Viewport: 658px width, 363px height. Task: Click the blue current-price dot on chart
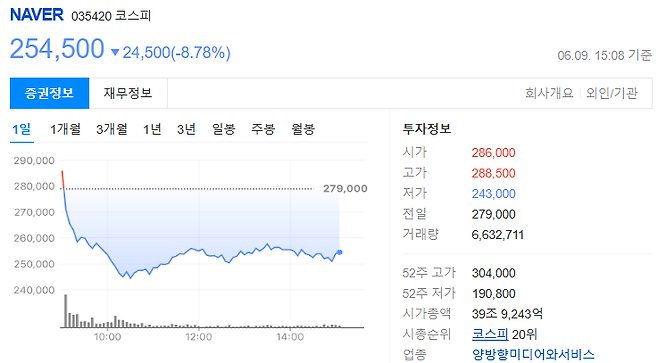click(339, 252)
